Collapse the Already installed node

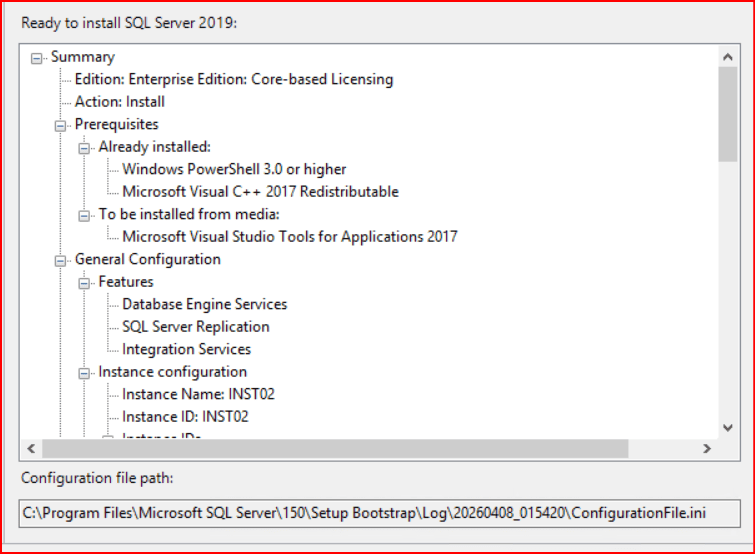85,148
